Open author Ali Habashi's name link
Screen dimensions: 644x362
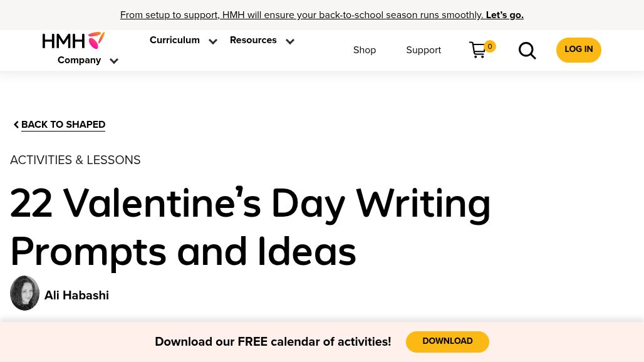click(76, 295)
